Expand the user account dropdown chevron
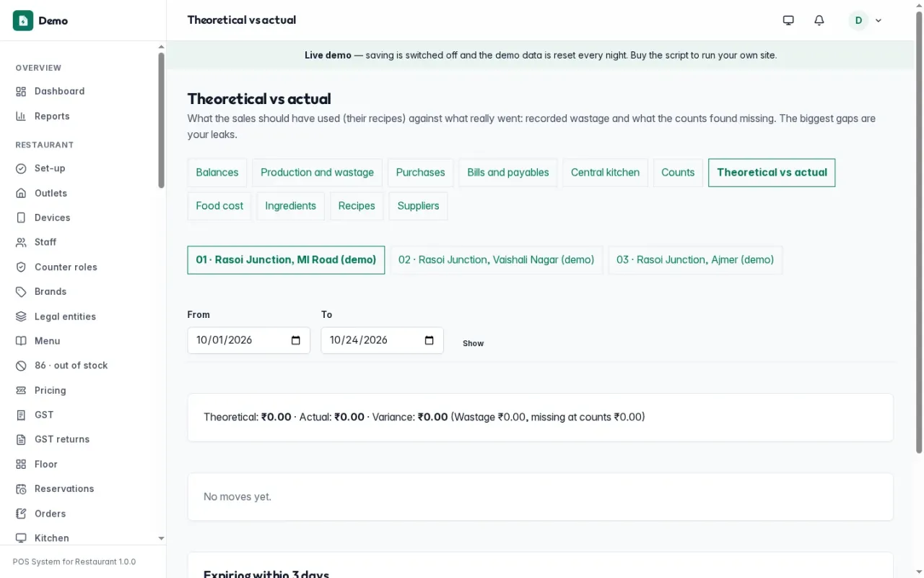 tap(879, 21)
